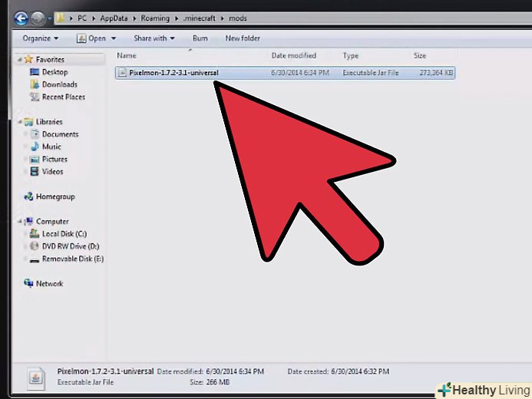Click the Local Disk (C:) drive icon
This screenshot has width=532, height=399.
click(x=35, y=233)
